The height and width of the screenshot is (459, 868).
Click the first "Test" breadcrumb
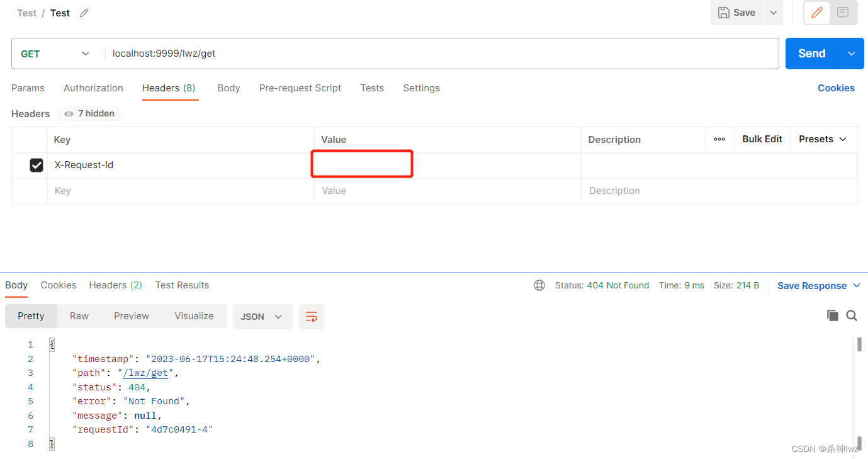(x=26, y=13)
